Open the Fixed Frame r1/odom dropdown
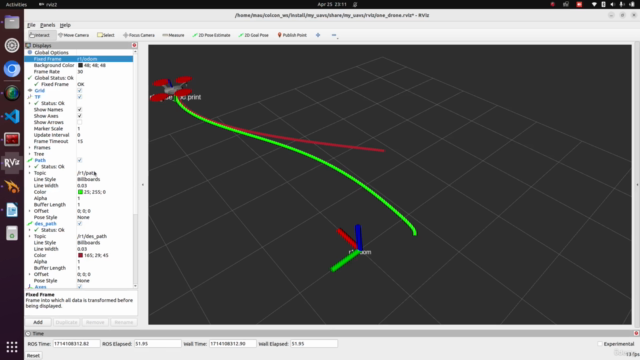This screenshot has height=360, width=640. [x=104, y=59]
